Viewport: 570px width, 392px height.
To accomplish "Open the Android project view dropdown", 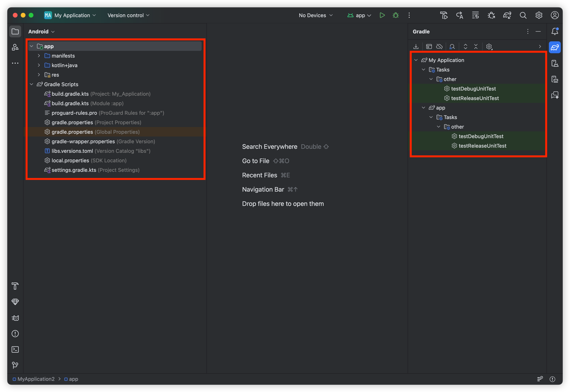I will click(x=41, y=31).
